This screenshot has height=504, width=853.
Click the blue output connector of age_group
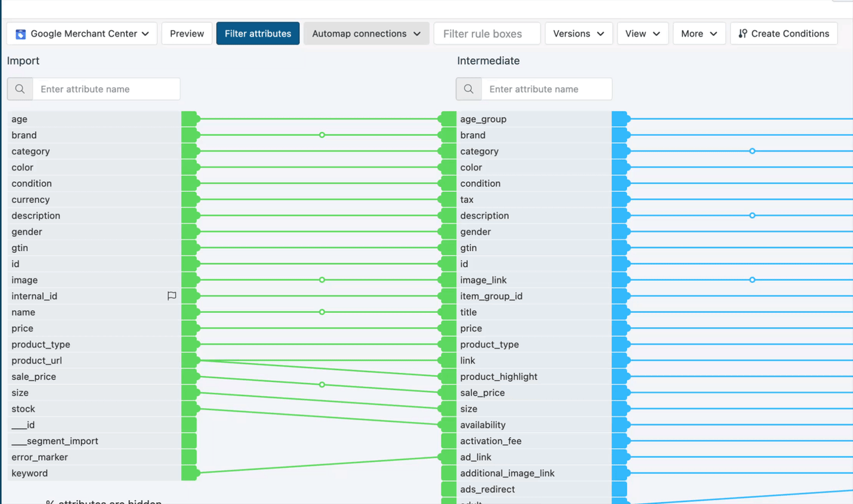pyautogui.click(x=621, y=119)
